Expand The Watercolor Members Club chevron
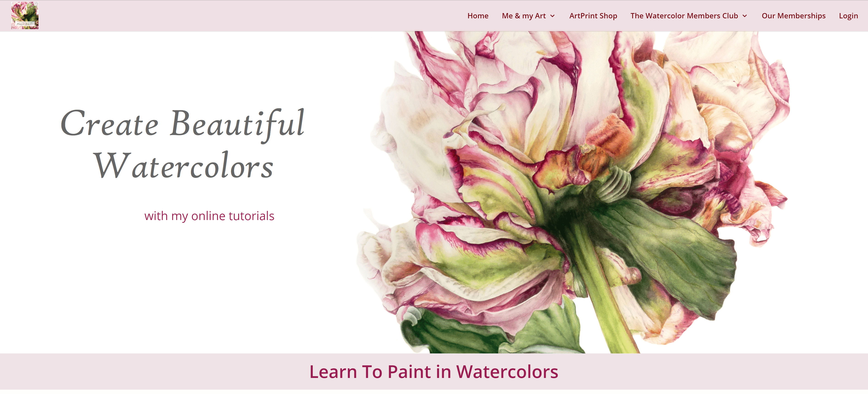Screen dimensions: 868x394 [x=745, y=16]
